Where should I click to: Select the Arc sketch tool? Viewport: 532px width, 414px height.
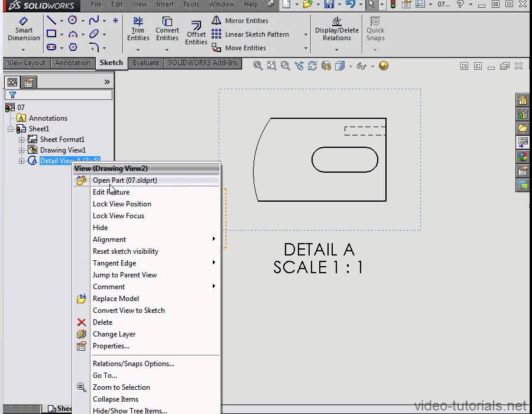point(73,34)
